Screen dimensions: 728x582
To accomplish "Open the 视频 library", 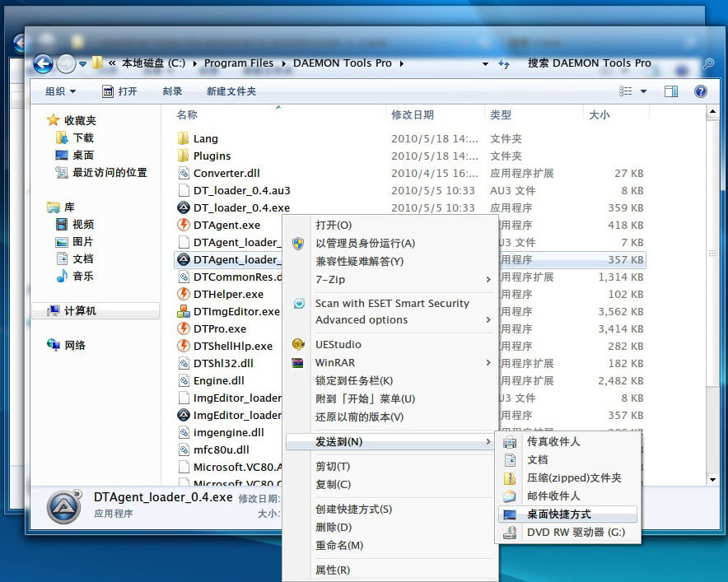I will click(75, 225).
